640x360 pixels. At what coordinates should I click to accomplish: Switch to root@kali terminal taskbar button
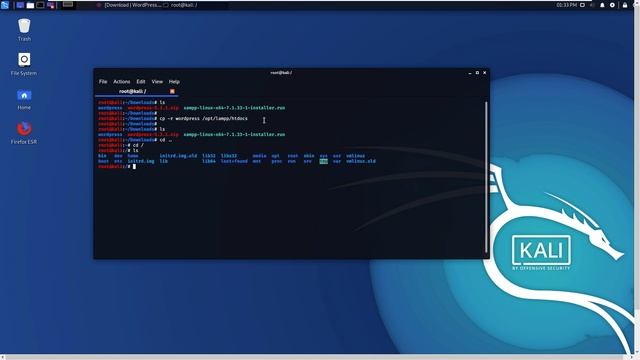coord(180,5)
